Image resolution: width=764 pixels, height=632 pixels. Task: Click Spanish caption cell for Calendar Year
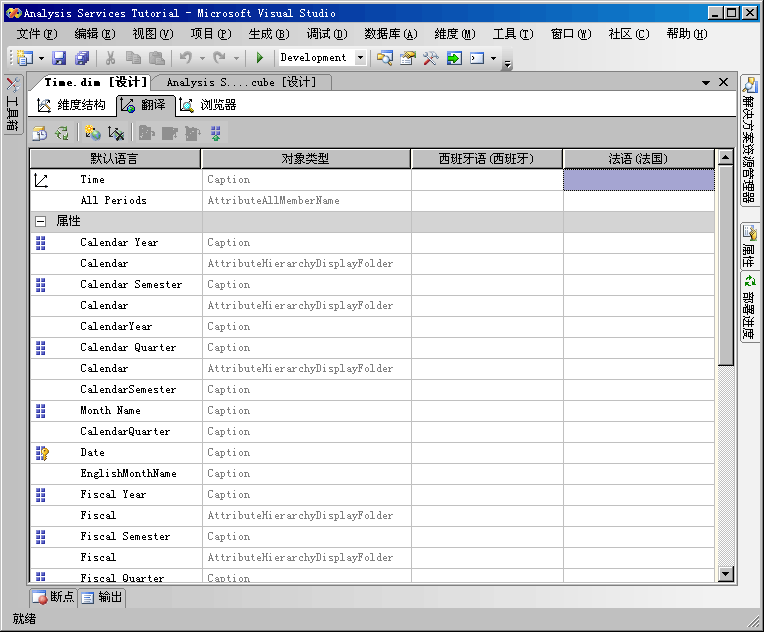pyautogui.click(x=486, y=242)
